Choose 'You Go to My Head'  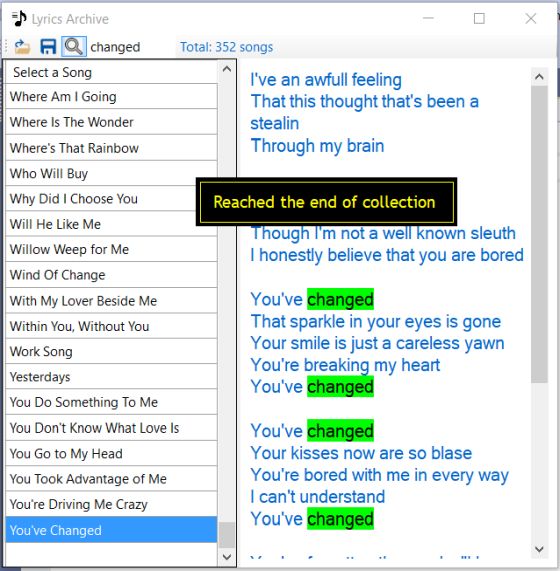(x=111, y=453)
